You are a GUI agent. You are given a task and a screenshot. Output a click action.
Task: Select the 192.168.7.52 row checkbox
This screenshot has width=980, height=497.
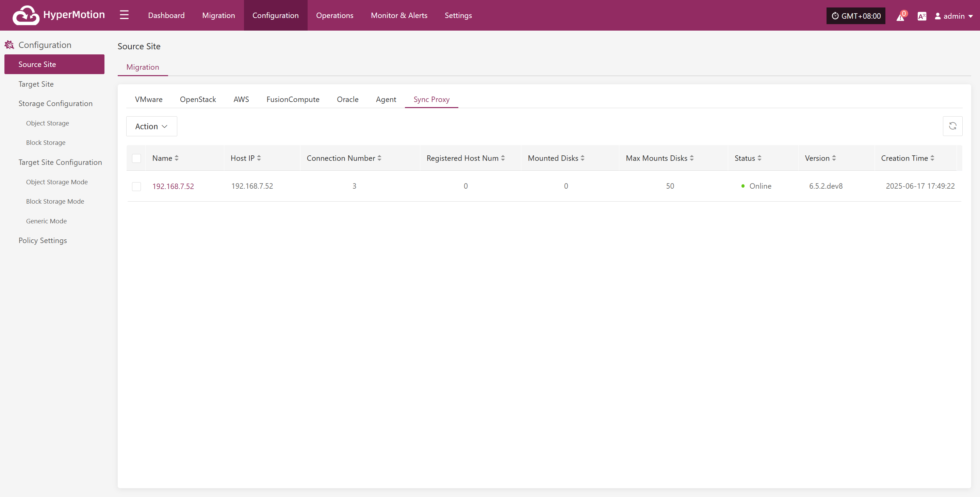click(136, 186)
